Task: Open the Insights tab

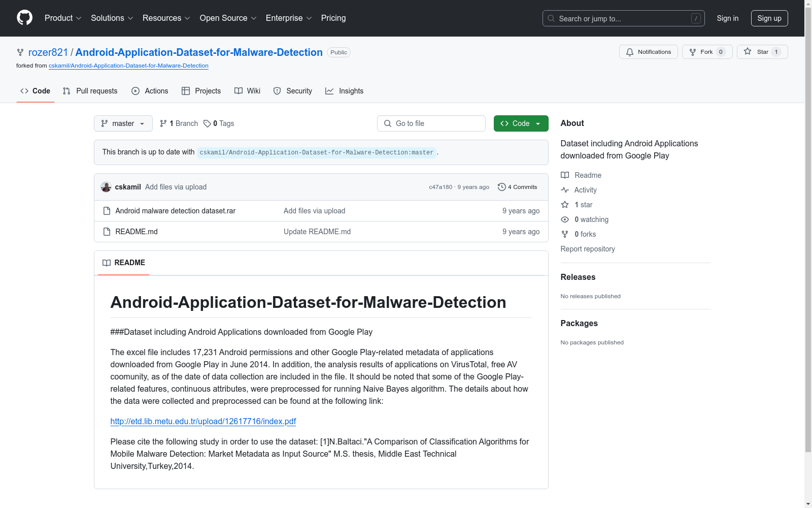Action: (x=345, y=91)
